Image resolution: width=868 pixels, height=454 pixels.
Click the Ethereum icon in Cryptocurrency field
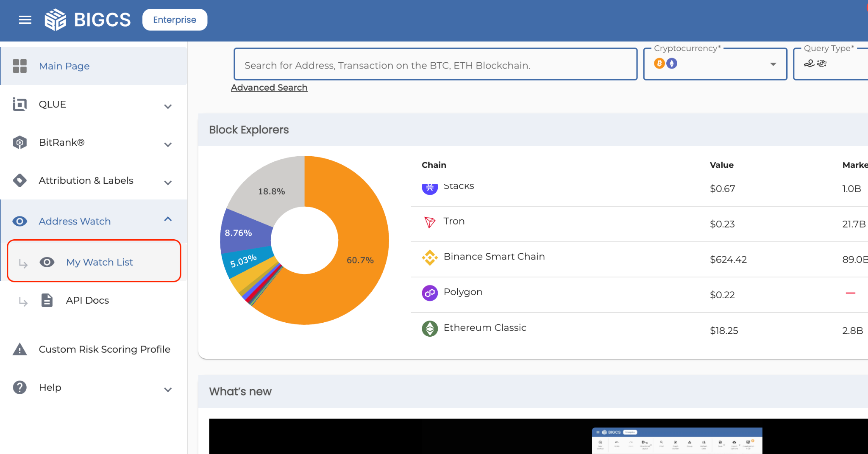point(672,64)
